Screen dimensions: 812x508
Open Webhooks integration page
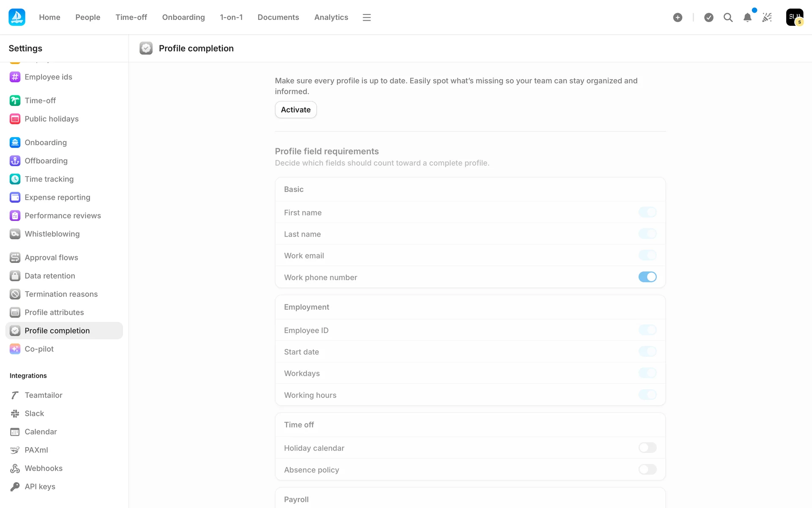point(44,468)
